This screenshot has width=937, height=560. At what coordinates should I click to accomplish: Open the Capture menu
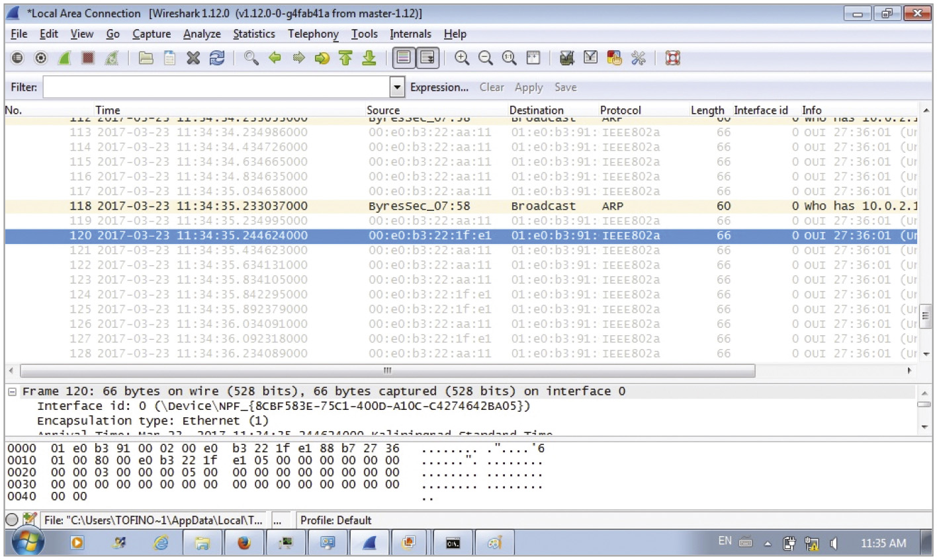(152, 34)
